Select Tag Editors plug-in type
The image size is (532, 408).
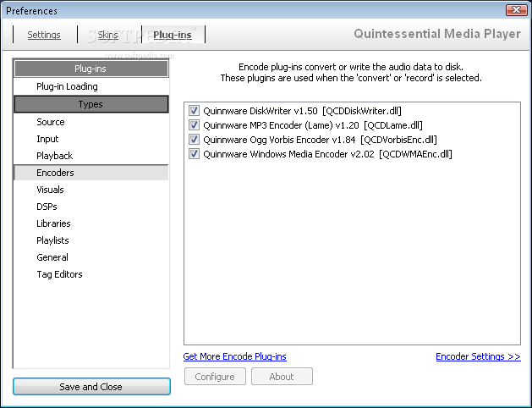coord(91,274)
